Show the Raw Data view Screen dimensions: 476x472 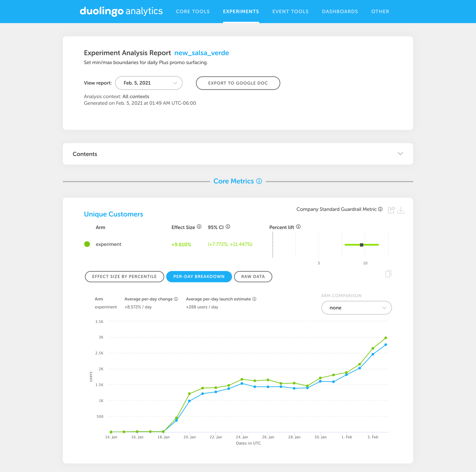[253, 276]
